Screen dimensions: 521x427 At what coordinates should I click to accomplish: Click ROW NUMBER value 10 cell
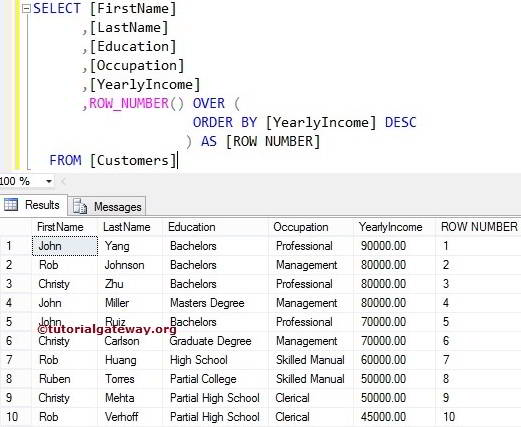[x=478, y=417]
